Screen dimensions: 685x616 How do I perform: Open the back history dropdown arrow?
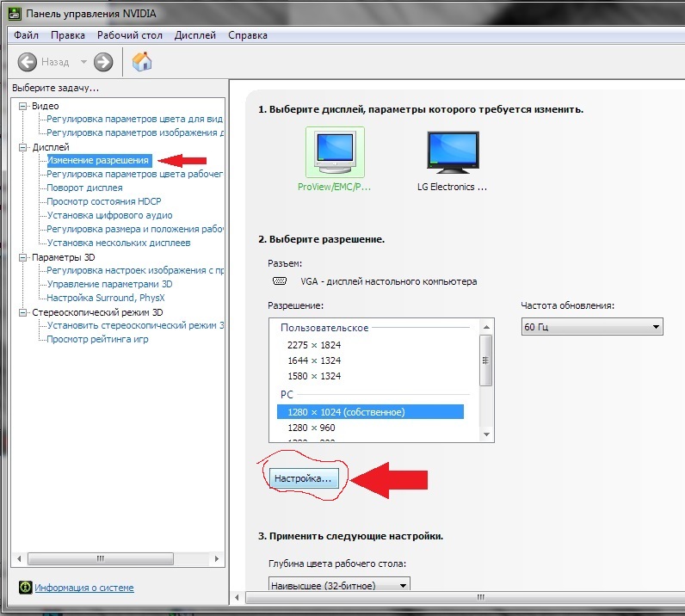(x=83, y=62)
